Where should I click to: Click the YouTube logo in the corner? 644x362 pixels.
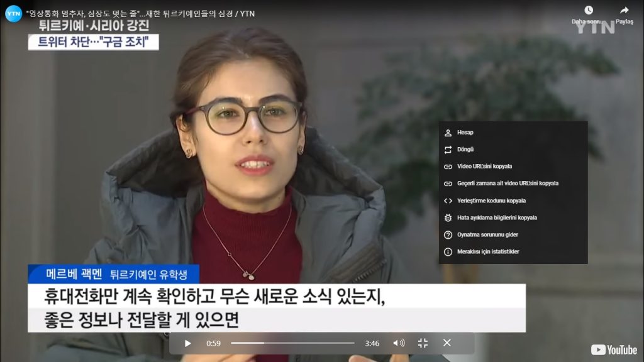click(614, 350)
